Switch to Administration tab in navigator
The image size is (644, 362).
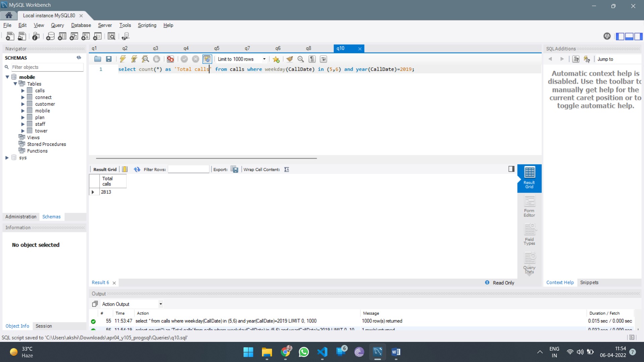pos(21,217)
